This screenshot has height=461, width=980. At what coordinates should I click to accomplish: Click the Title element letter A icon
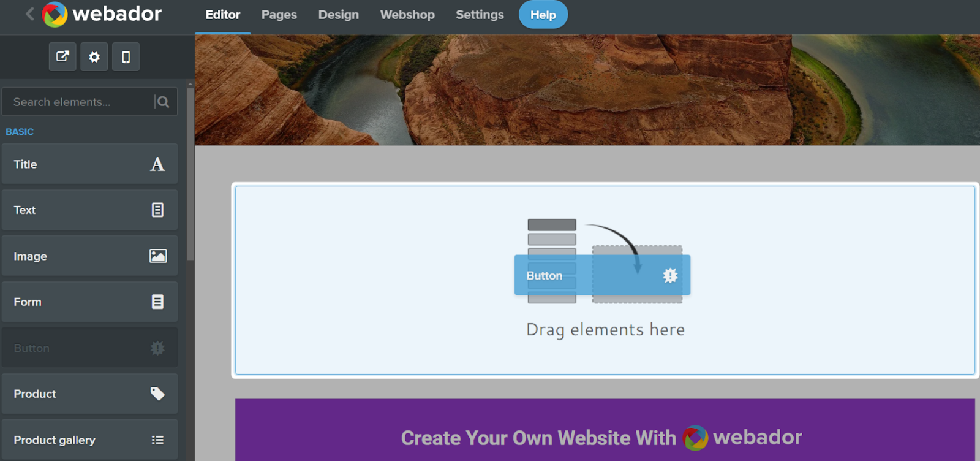pos(157,164)
